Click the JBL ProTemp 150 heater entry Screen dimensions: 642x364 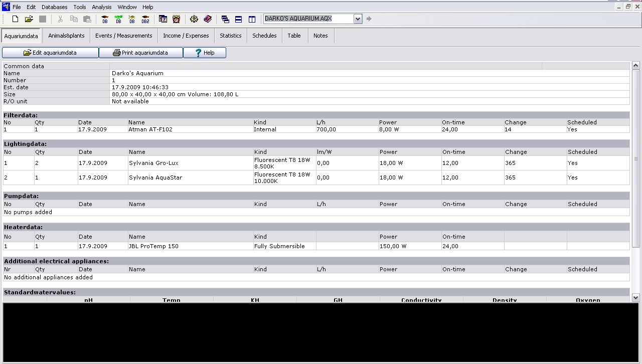coord(153,246)
